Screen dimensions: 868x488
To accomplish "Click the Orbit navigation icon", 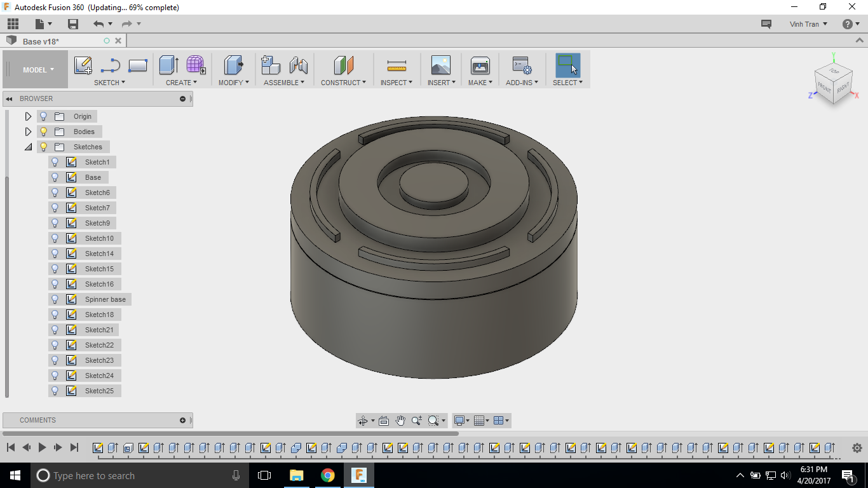I will [x=363, y=421].
